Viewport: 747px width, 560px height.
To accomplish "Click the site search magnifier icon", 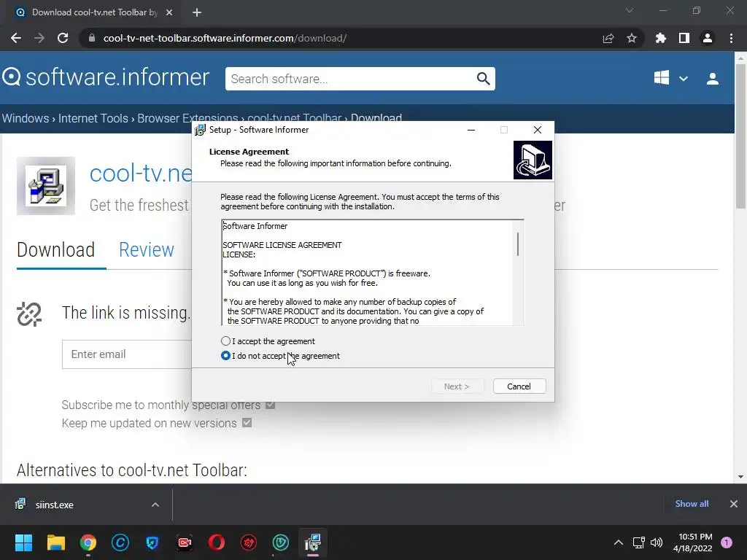I will pos(483,79).
